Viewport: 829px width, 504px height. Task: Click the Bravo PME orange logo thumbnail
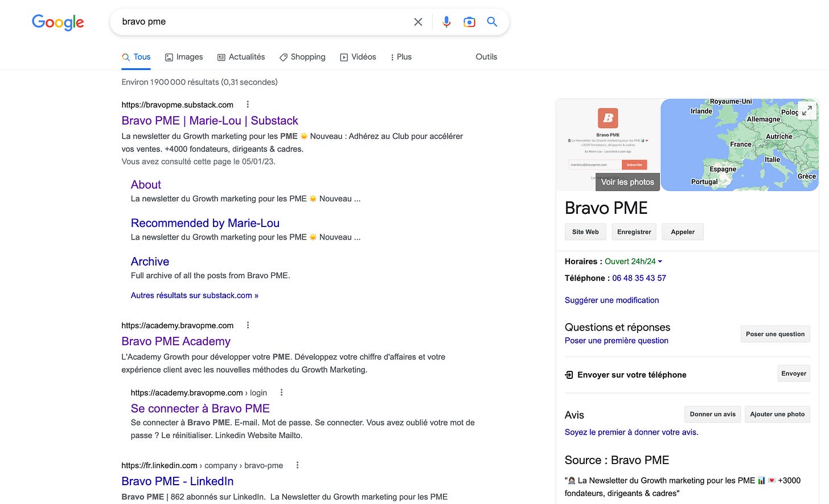tap(608, 118)
